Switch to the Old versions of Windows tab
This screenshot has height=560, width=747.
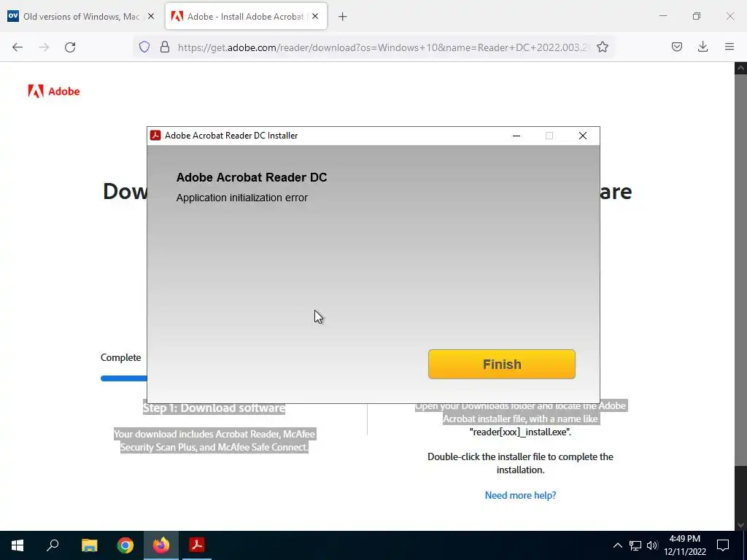pyautogui.click(x=81, y=16)
